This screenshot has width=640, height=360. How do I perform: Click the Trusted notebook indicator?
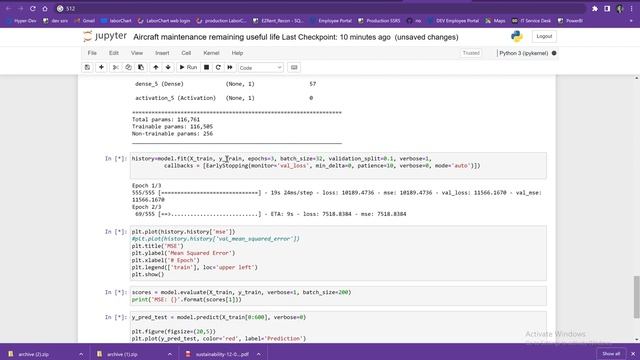click(471, 53)
